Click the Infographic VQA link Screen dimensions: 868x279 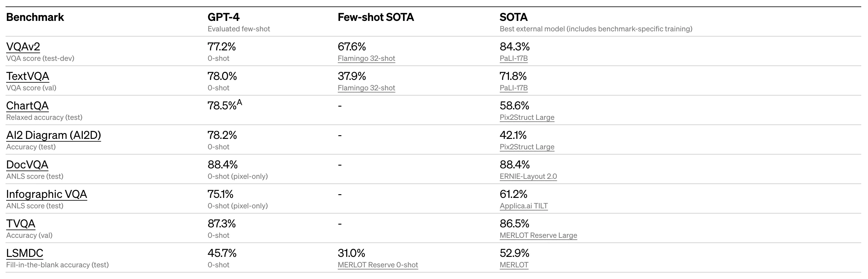point(46,194)
